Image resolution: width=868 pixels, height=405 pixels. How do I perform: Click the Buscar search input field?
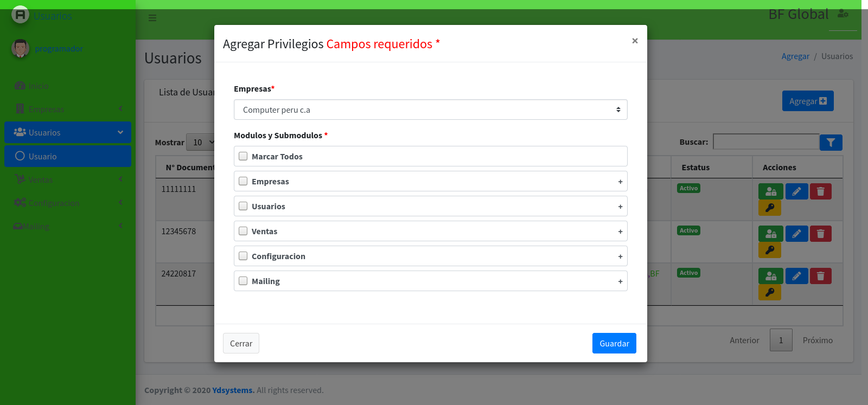point(765,142)
